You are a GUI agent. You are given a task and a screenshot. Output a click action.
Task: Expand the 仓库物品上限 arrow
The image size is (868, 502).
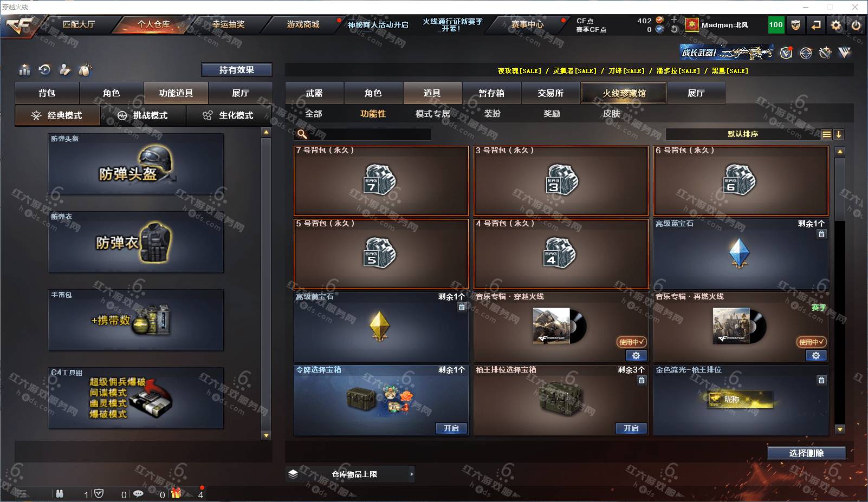[412, 474]
